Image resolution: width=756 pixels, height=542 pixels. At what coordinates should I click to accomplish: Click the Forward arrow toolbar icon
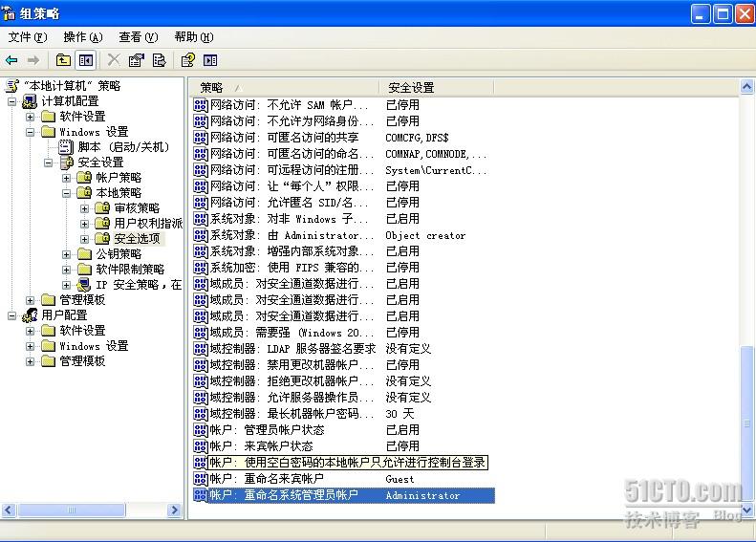(x=32, y=60)
